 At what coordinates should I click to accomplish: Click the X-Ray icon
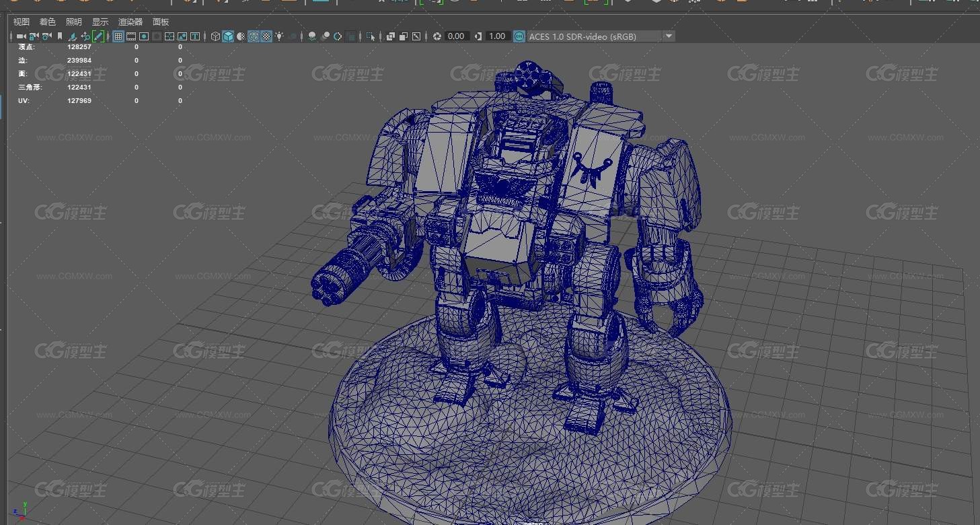(390, 36)
